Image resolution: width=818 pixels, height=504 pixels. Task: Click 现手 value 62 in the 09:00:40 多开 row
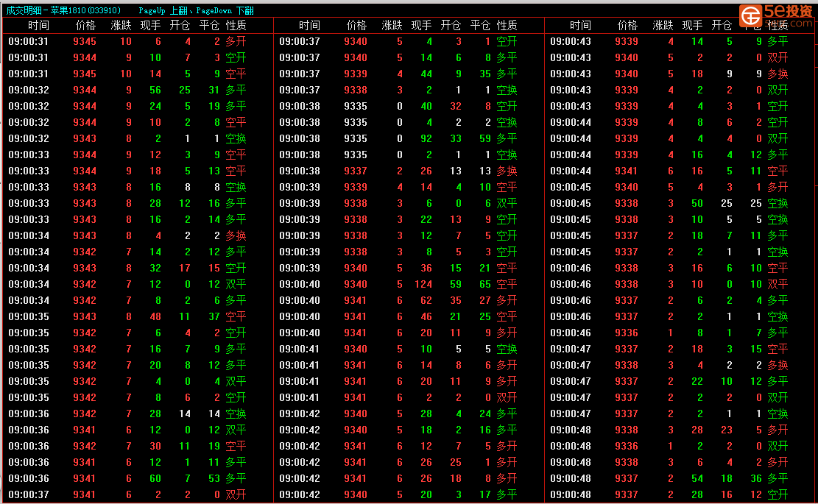426,300
